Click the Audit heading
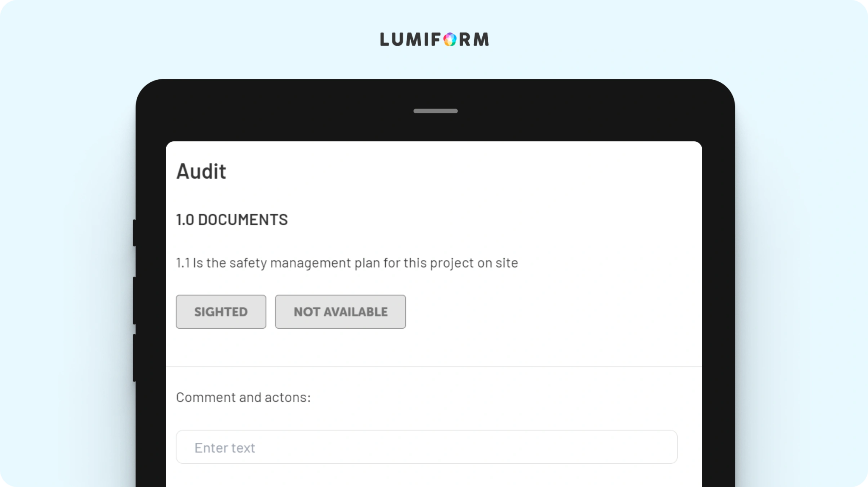This screenshot has height=487, width=868. point(201,171)
